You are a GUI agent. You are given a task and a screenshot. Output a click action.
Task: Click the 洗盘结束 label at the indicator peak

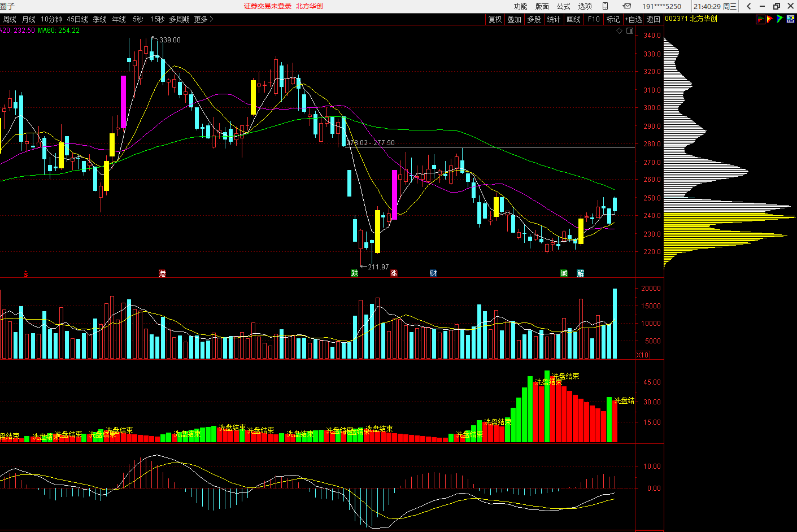(x=565, y=376)
